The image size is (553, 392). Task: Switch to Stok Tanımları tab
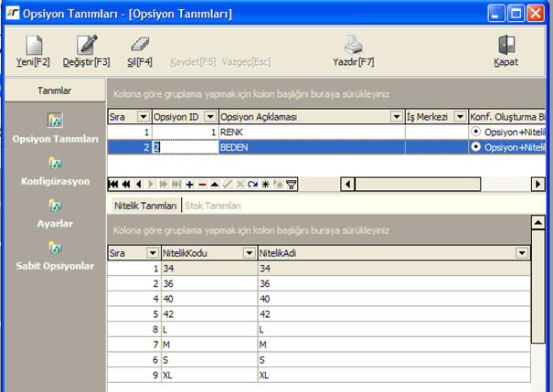tap(213, 206)
